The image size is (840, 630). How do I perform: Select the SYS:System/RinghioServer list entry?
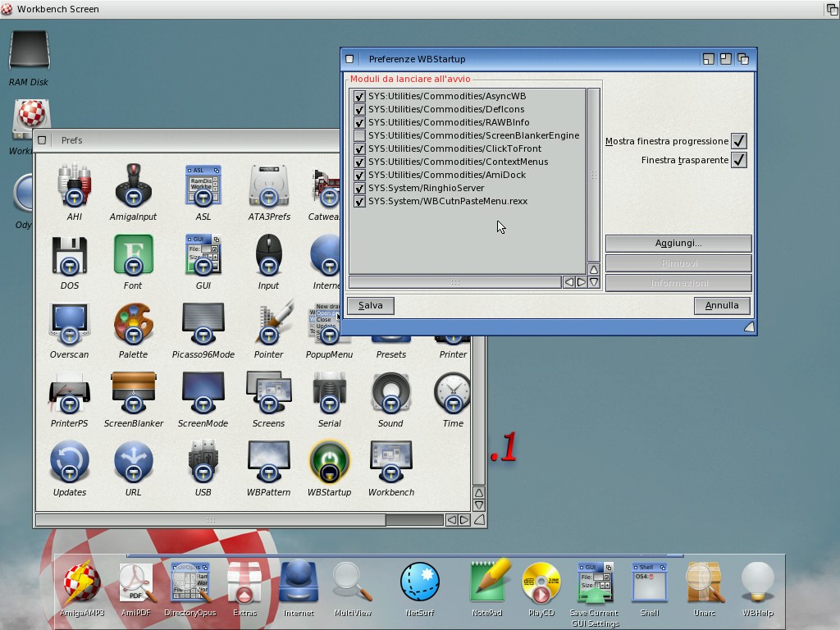click(426, 188)
